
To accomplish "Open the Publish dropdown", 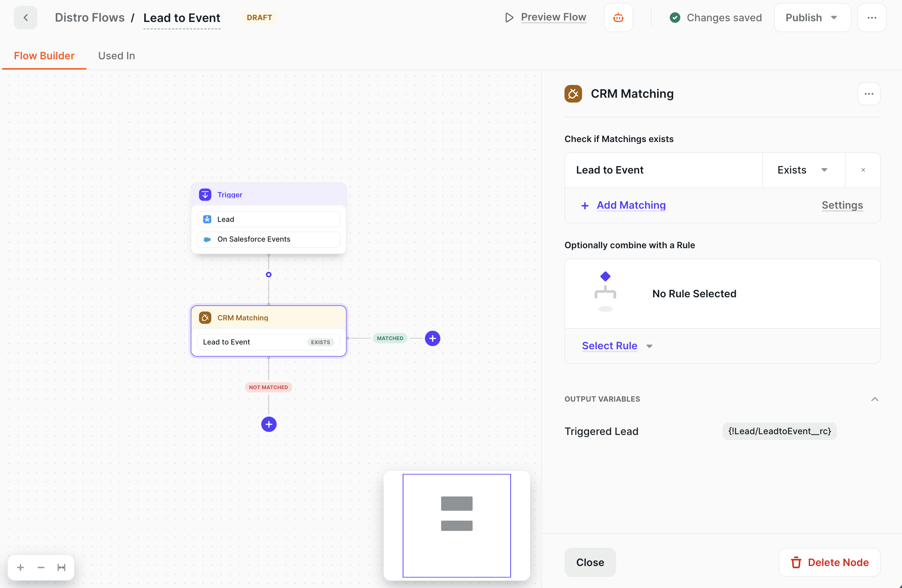I will [x=812, y=18].
